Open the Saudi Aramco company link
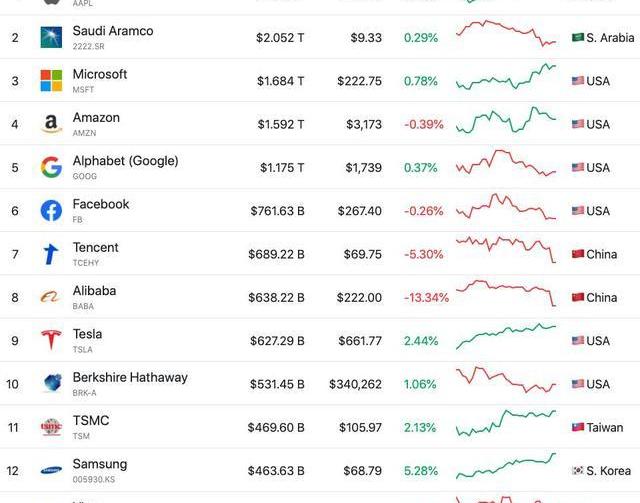The width and height of the screenshot is (640, 503). 113,31
